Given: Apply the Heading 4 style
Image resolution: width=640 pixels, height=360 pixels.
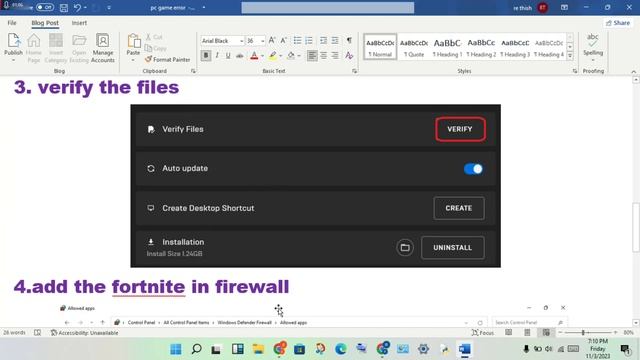Looking at the screenshot, I should click(549, 47).
